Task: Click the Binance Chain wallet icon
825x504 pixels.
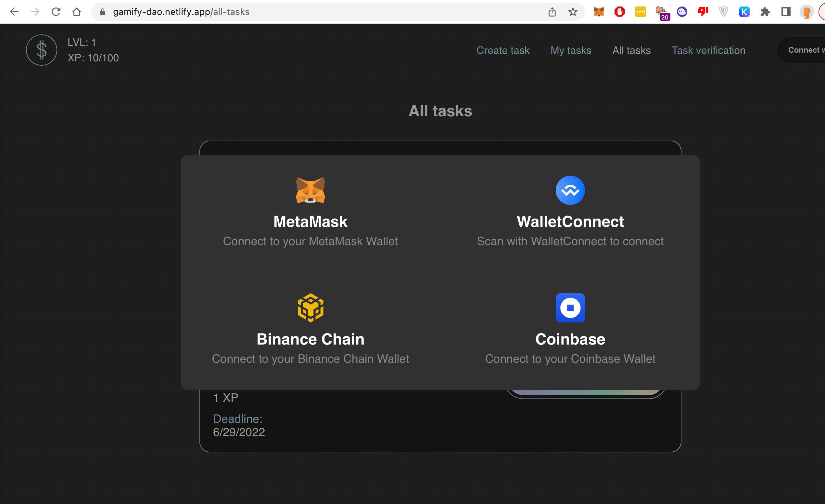Action: [x=311, y=307]
